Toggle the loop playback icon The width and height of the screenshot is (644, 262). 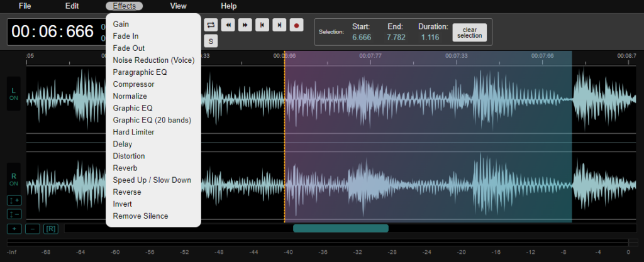pyautogui.click(x=211, y=25)
